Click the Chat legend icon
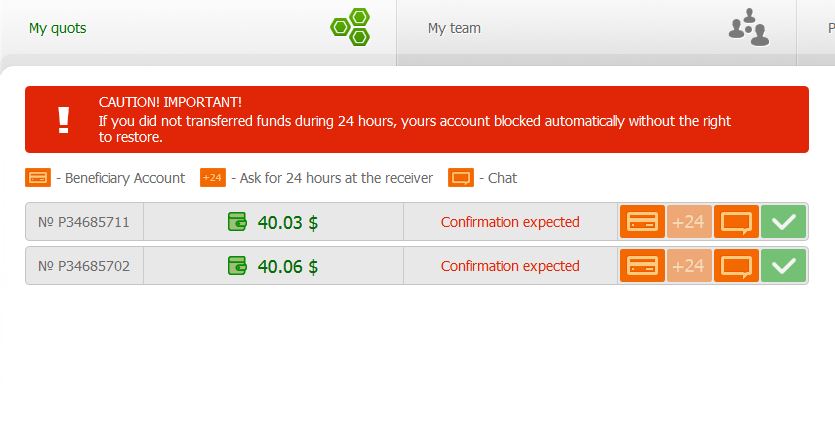The height and width of the screenshot is (438, 835). [461, 178]
